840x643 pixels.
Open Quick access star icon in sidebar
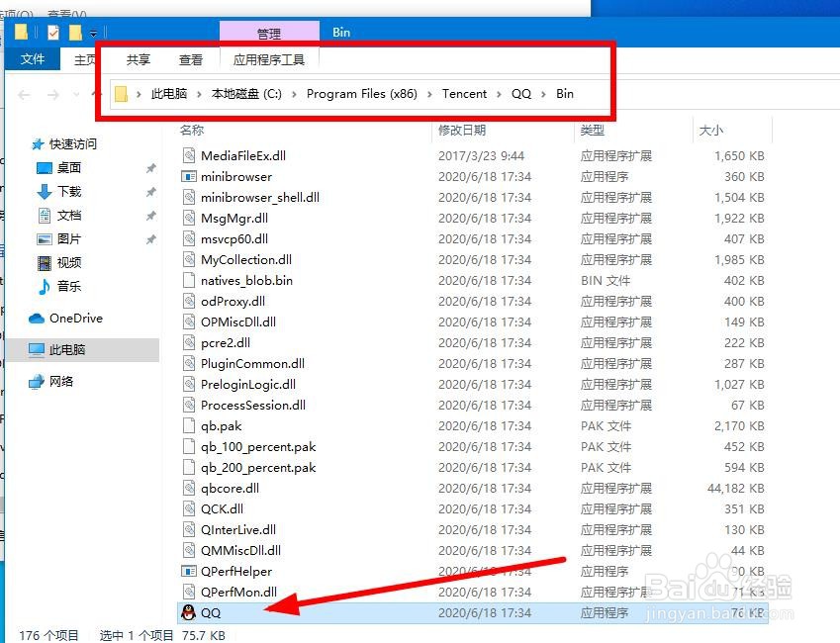click(38, 144)
